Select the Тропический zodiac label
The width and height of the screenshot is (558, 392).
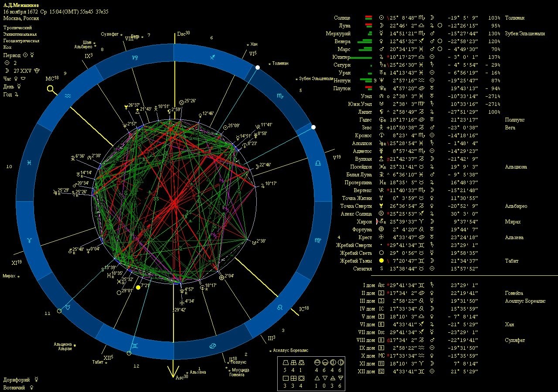[x=17, y=27]
